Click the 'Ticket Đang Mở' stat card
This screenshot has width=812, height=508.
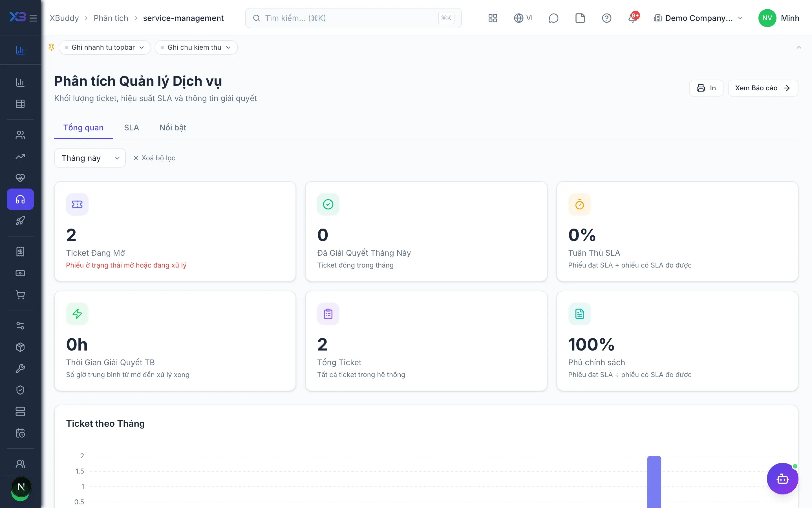point(175,231)
